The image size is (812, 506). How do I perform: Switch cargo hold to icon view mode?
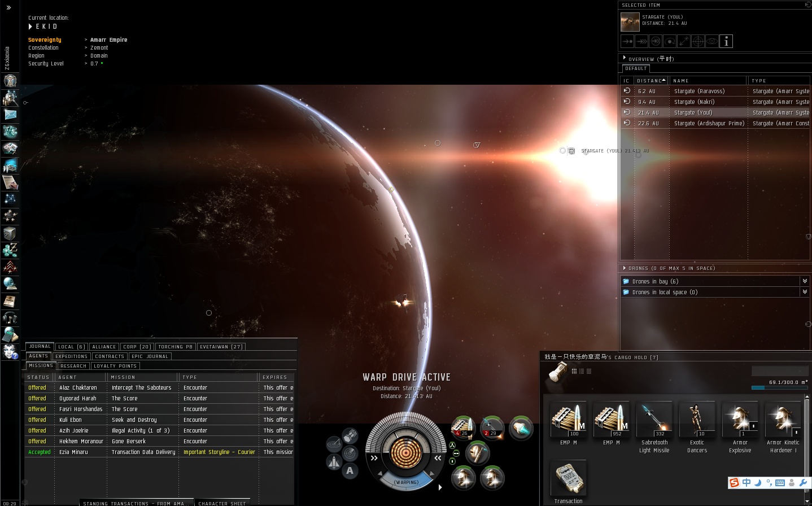pos(574,371)
